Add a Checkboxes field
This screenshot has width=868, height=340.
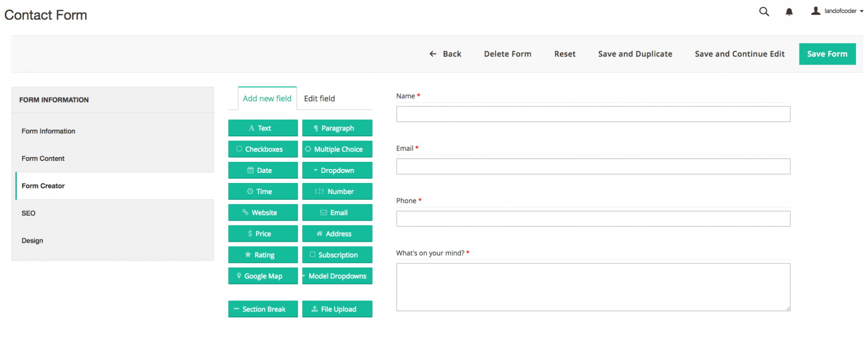pos(263,149)
